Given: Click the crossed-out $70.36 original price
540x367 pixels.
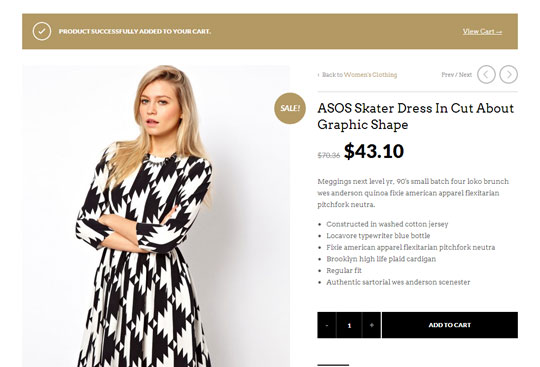Looking at the screenshot, I should click(x=329, y=155).
